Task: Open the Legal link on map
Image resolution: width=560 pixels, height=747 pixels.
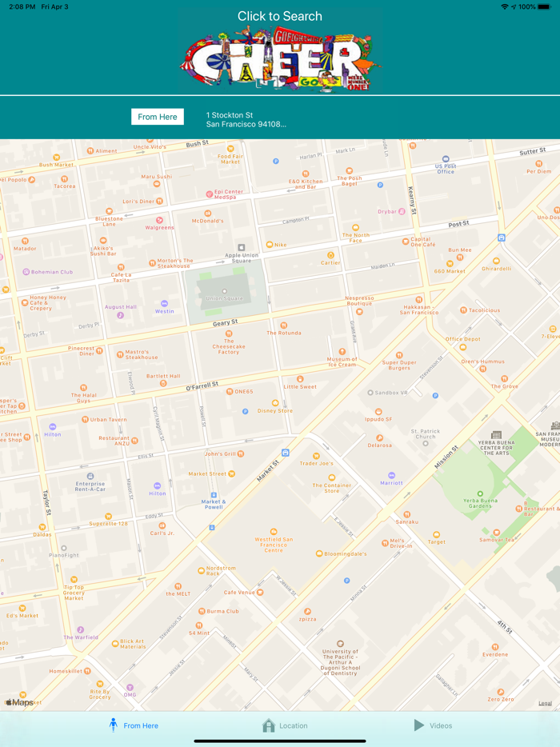Action: click(546, 703)
